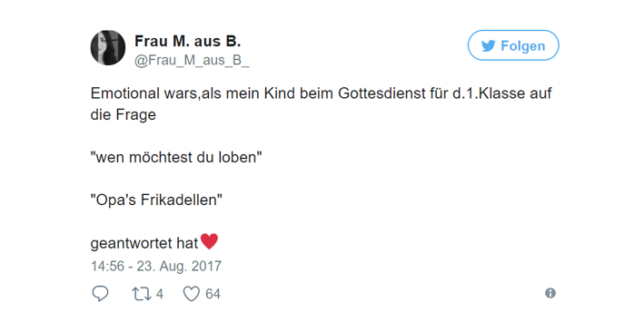
Task: View the like count 64
Action: click(x=213, y=294)
